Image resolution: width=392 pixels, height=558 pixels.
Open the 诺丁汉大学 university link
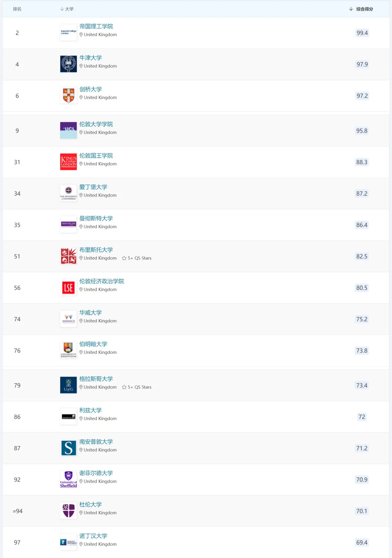point(94,535)
